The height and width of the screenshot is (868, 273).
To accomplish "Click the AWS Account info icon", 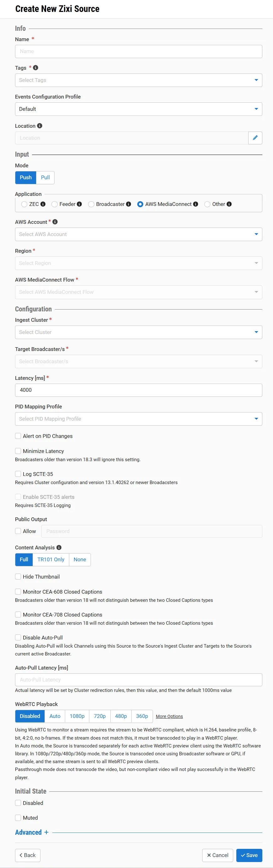I will 55,222.
